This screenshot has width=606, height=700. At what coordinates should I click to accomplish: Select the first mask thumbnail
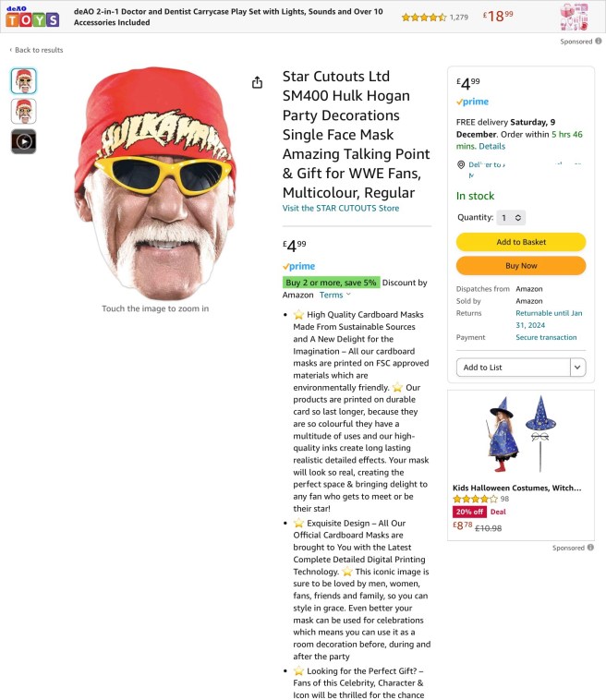24,80
